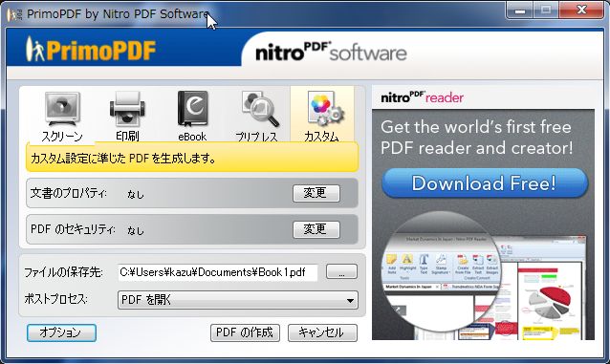Click the nitro PDF reader ad heading
This screenshot has width=610, height=364.
pos(422,97)
